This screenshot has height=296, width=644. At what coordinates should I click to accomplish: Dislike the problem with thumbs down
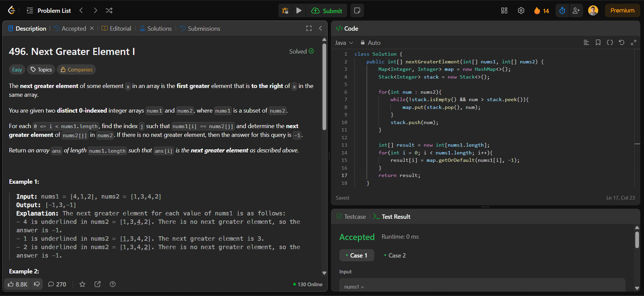(38, 284)
